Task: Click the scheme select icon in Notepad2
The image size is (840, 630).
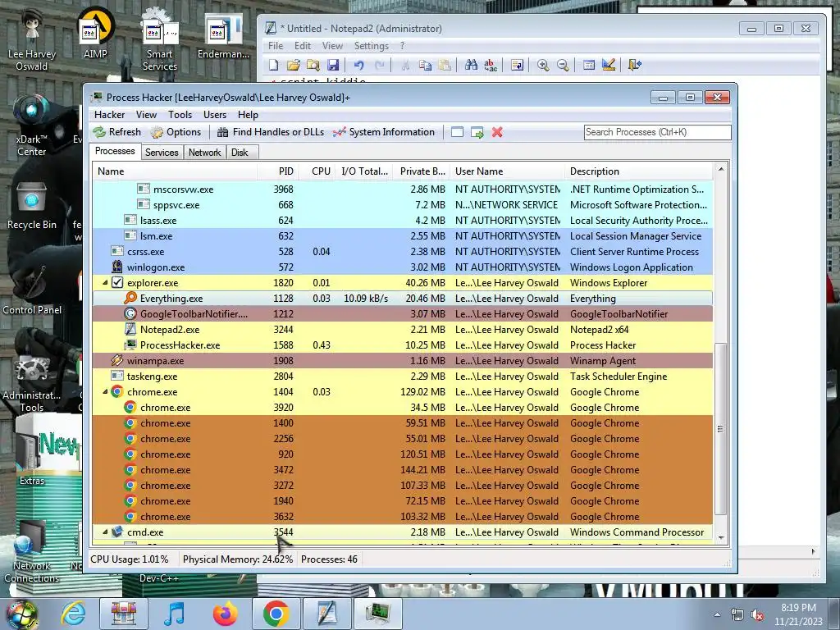Action: coord(589,66)
